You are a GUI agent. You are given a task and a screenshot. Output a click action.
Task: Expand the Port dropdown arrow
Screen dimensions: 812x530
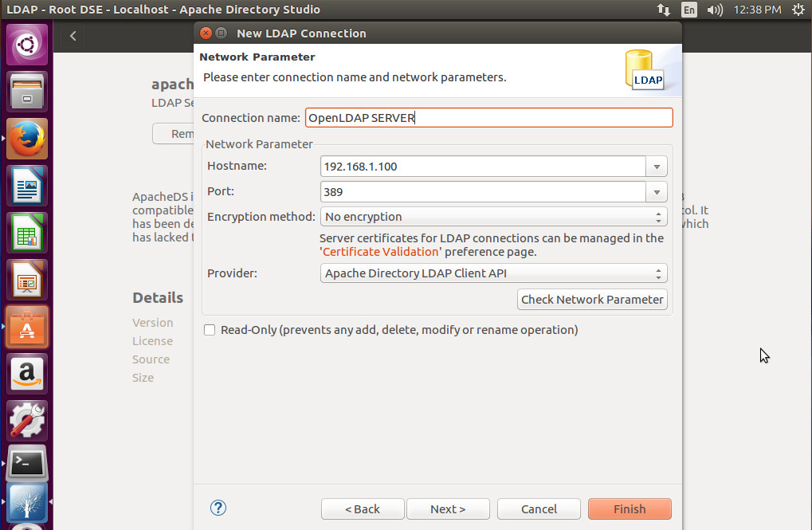point(657,192)
